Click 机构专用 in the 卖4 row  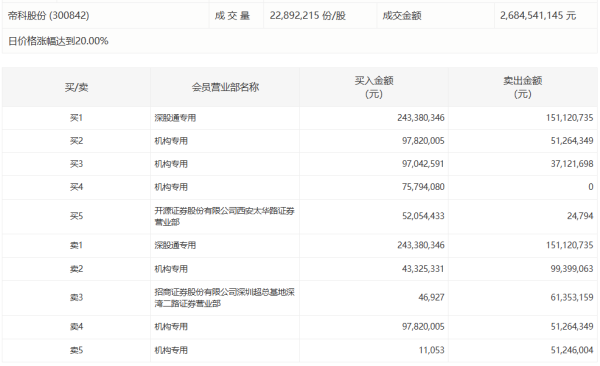click(171, 327)
